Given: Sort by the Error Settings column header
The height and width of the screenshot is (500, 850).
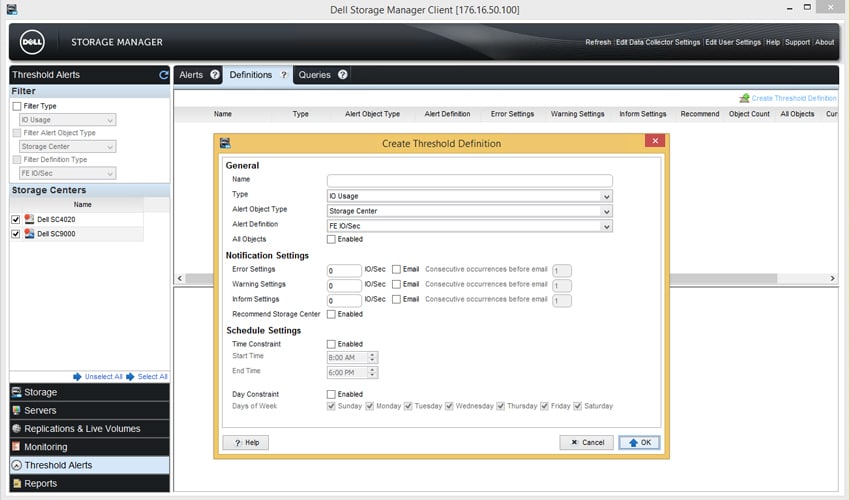Looking at the screenshot, I should pyautogui.click(x=512, y=114).
